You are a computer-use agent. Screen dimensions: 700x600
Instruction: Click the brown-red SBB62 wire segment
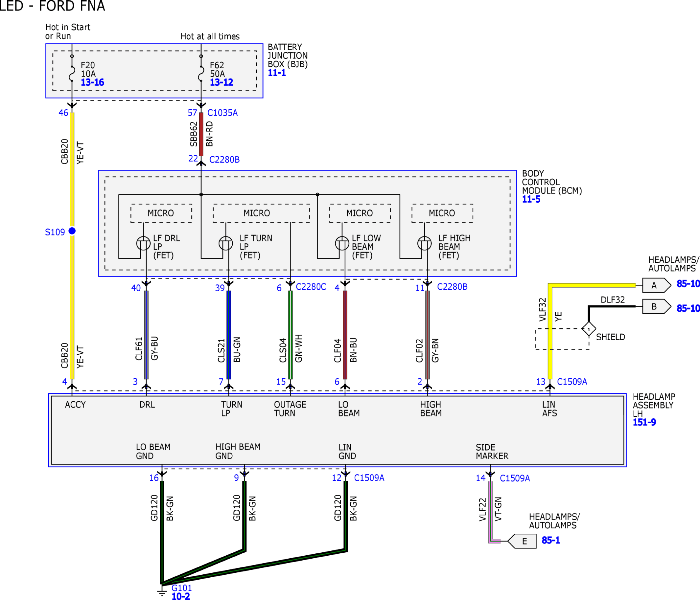tap(201, 134)
